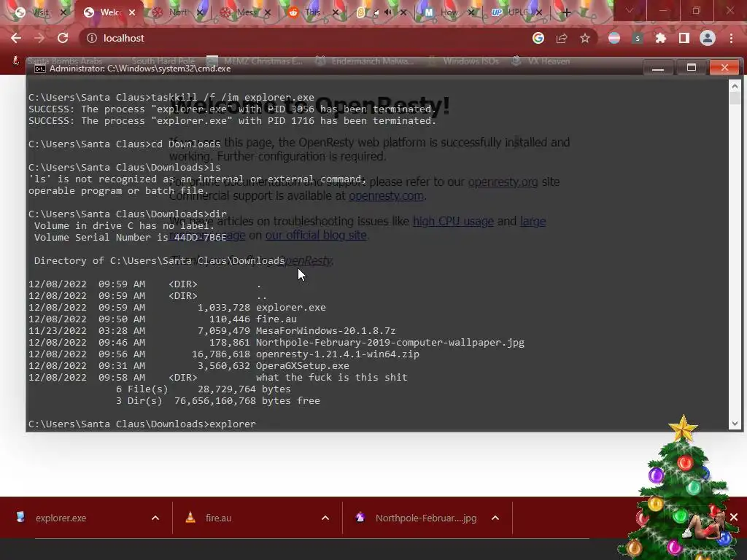Switch to the Mess tab
The width and height of the screenshot is (747, 560).
pos(246,12)
